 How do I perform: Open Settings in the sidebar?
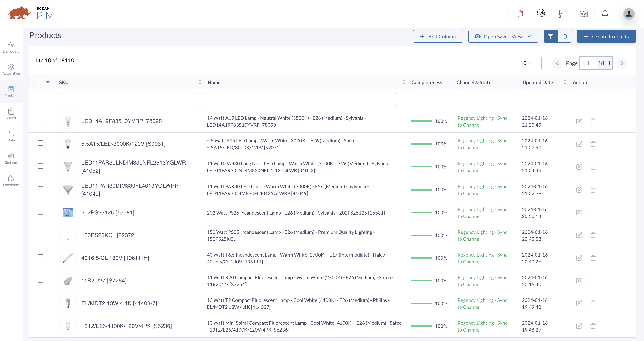click(11, 159)
